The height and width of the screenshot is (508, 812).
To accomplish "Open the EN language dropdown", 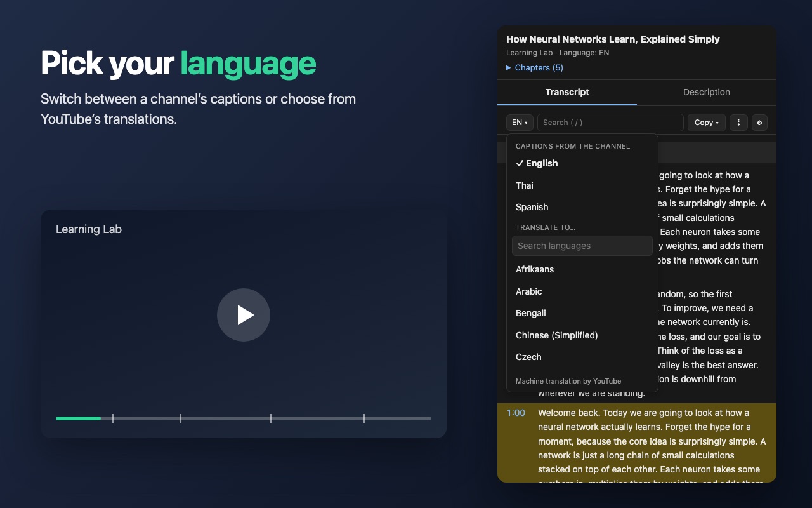I will click(x=520, y=123).
